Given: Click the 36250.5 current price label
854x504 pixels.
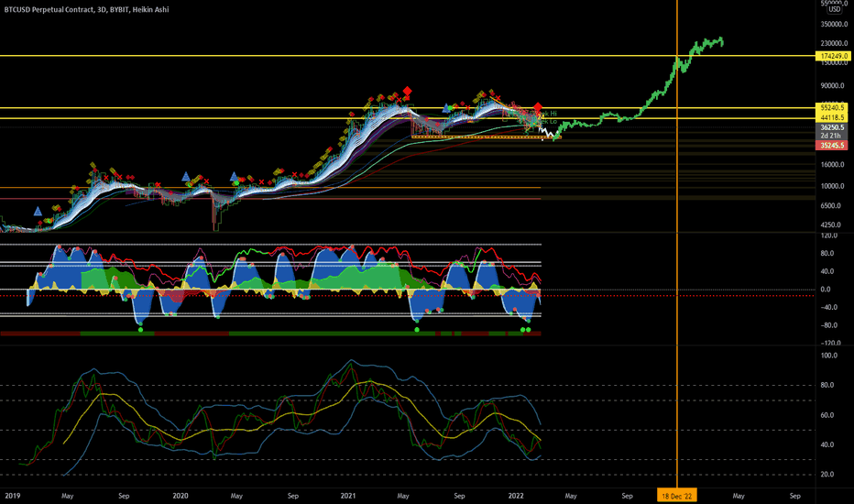Looking at the screenshot, I should 833,127.
